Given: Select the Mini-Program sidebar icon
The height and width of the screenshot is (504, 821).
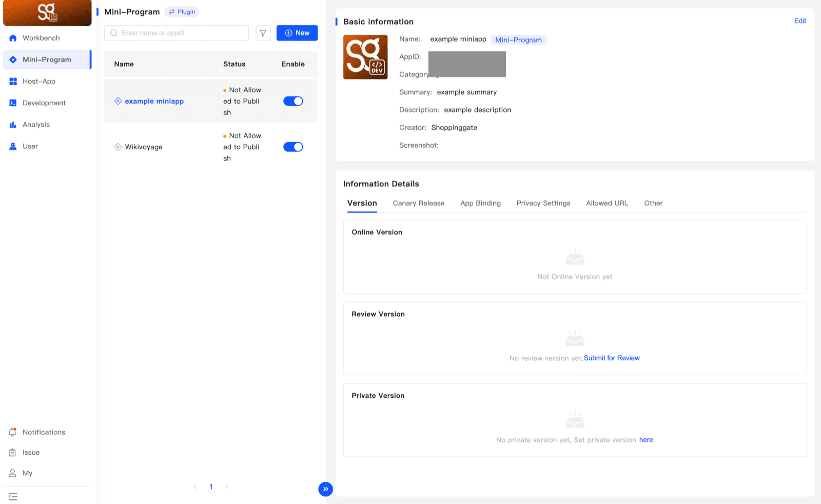Looking at the screenshot, I should (13, 60).
